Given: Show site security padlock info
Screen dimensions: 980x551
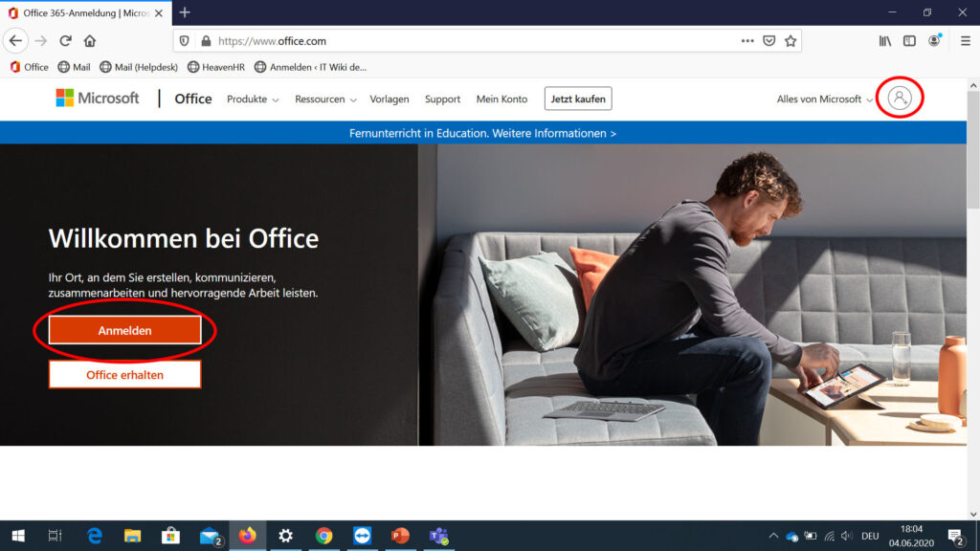Looking at the screenshot, I should coord(207,41).
